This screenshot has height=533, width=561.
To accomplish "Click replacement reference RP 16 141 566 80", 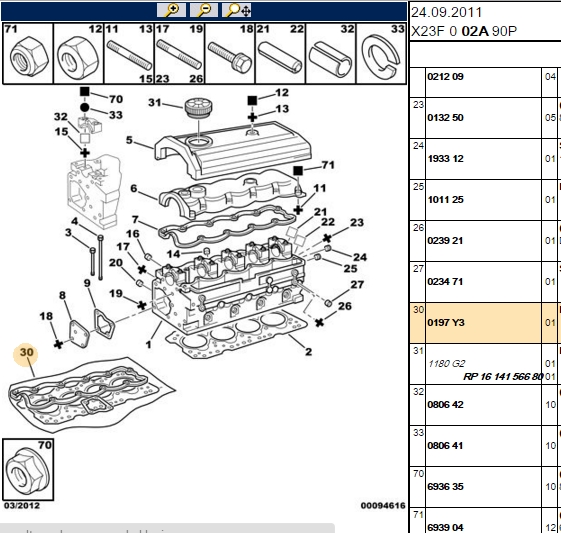I will (503, 376).
